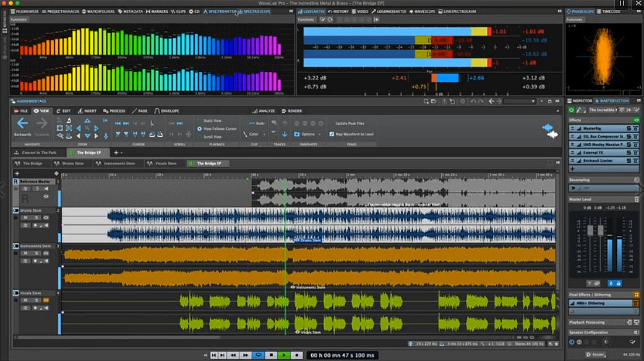Move selected track down with blue arrow
The width and height of the screenshot is (644, 361).
point(285,134)
